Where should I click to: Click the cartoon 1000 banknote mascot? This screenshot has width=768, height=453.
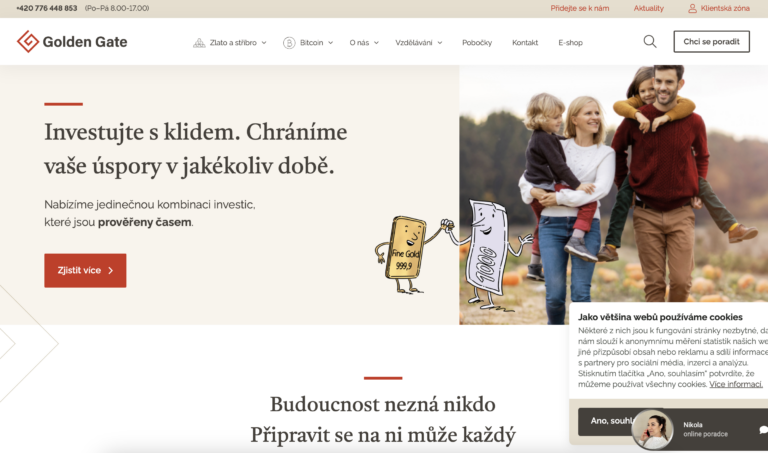point(490,255)
